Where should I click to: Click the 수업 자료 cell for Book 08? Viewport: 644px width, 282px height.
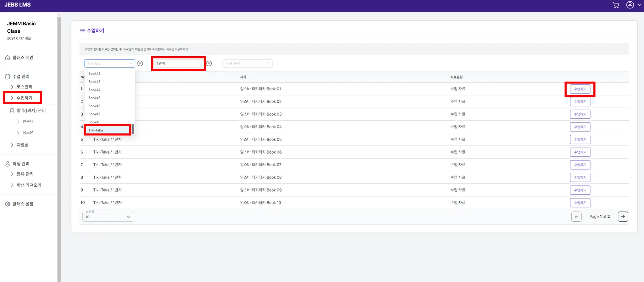[x=458, y=177]
